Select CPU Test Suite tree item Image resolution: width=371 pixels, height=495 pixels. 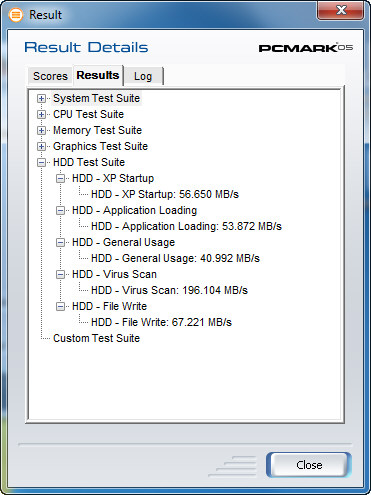point(88,114)
